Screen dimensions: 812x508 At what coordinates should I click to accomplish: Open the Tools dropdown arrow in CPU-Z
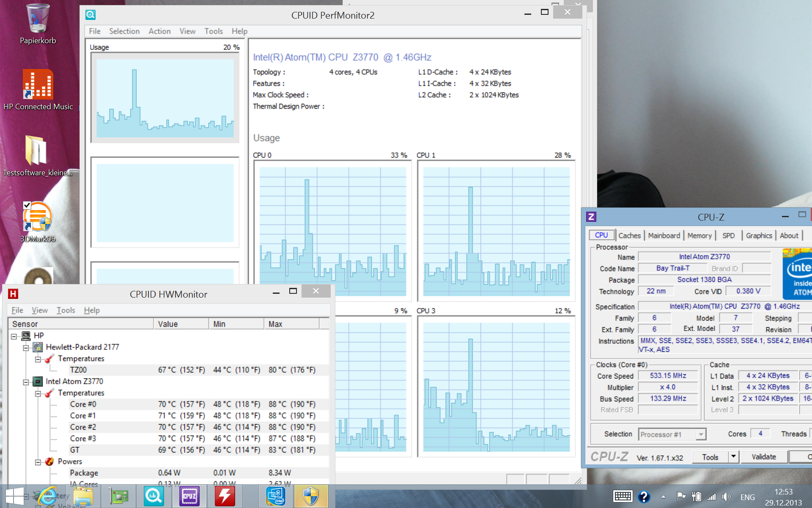(733, 457)
